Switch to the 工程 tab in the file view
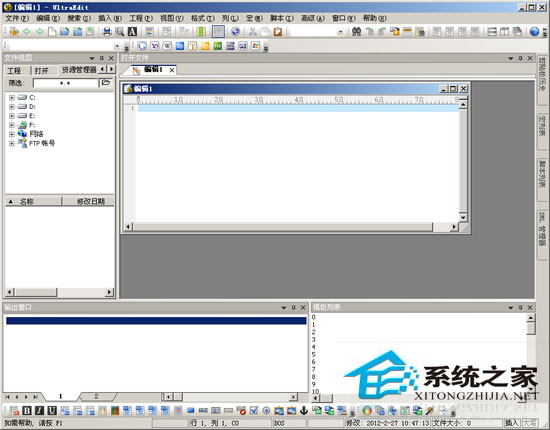 14,71
